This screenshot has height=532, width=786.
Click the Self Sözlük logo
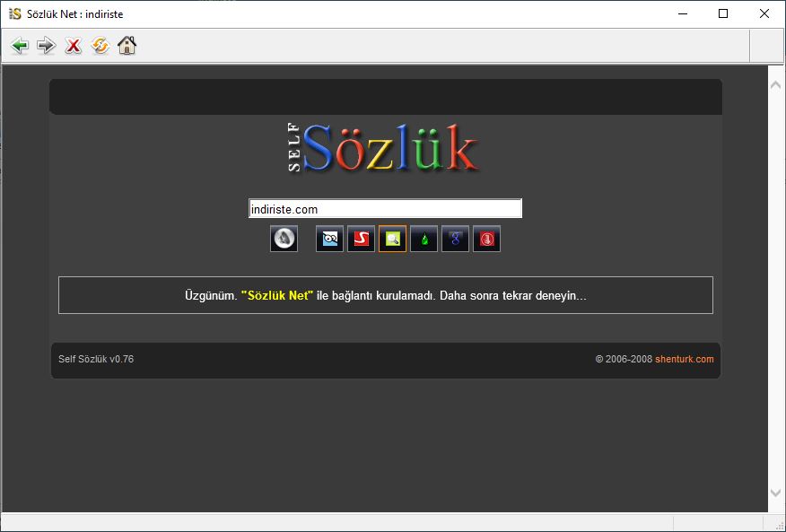coord(383,148)
